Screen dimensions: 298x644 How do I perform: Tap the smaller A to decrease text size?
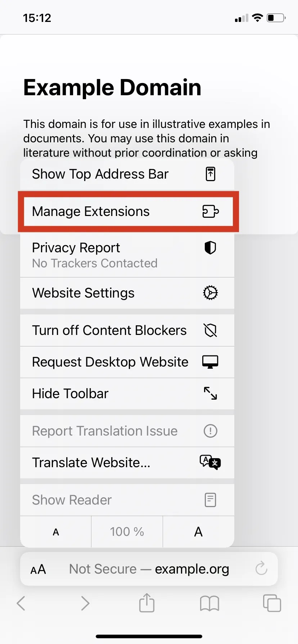pyautogui.click(x=55, y=532)
